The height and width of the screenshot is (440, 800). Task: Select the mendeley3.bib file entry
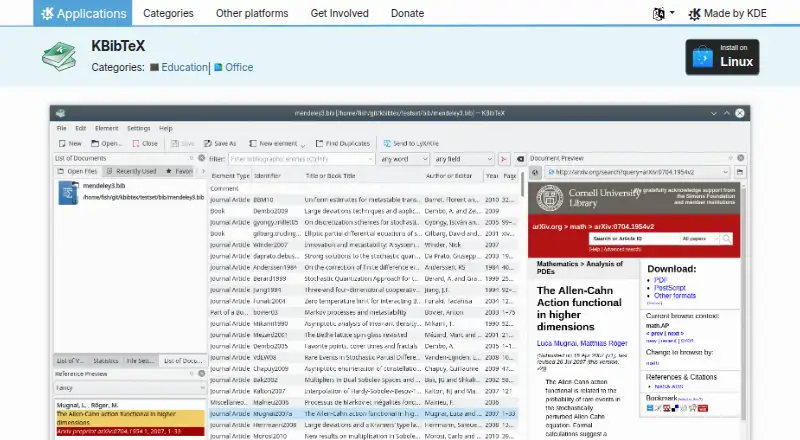click(131, 193)
